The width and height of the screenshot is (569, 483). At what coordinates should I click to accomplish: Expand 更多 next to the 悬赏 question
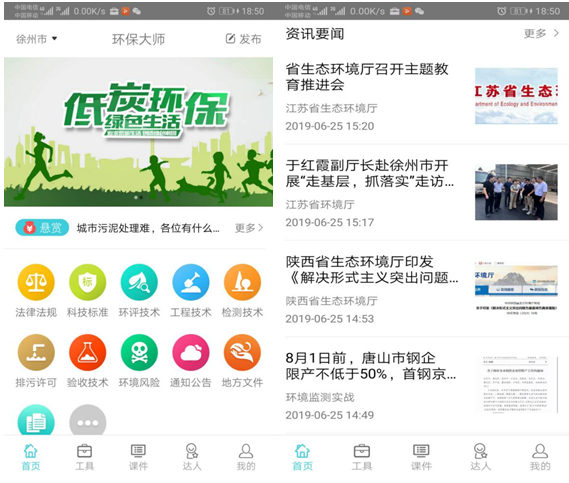(249, 228)
